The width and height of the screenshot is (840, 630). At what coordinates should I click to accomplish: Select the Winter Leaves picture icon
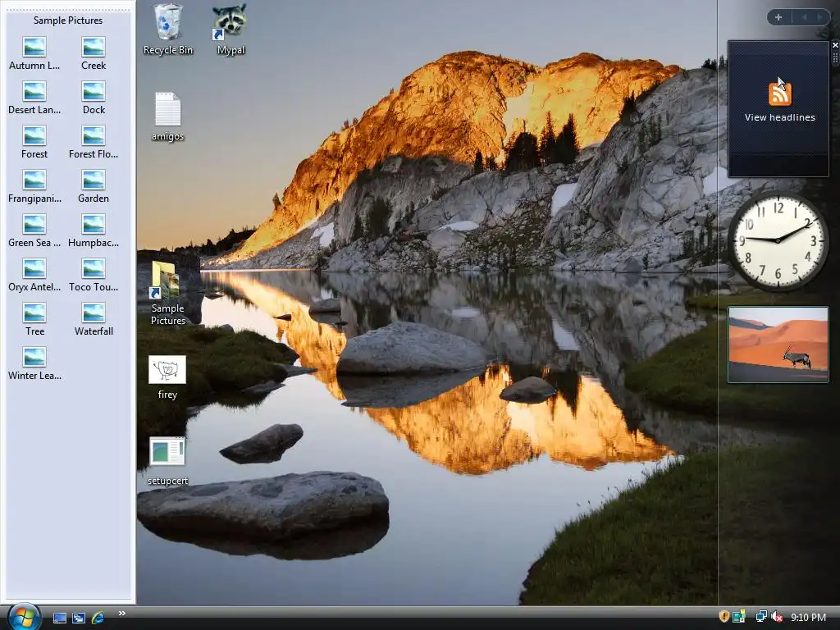[34, 365]
